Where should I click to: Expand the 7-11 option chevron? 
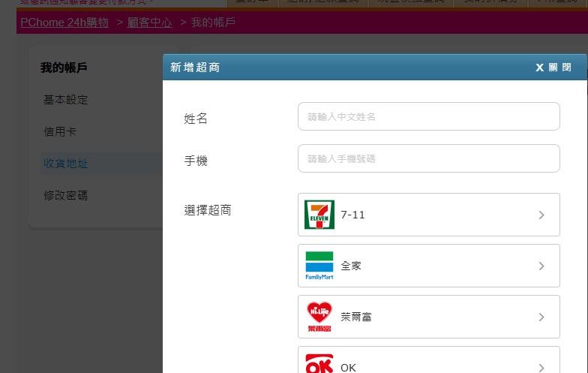(541, 215)
